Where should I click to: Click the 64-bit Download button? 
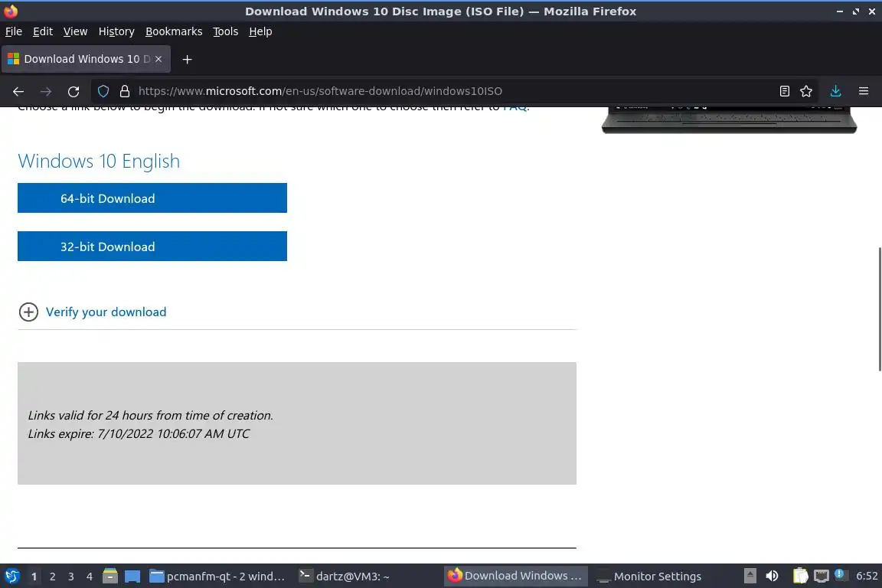[x=152, y=198]
